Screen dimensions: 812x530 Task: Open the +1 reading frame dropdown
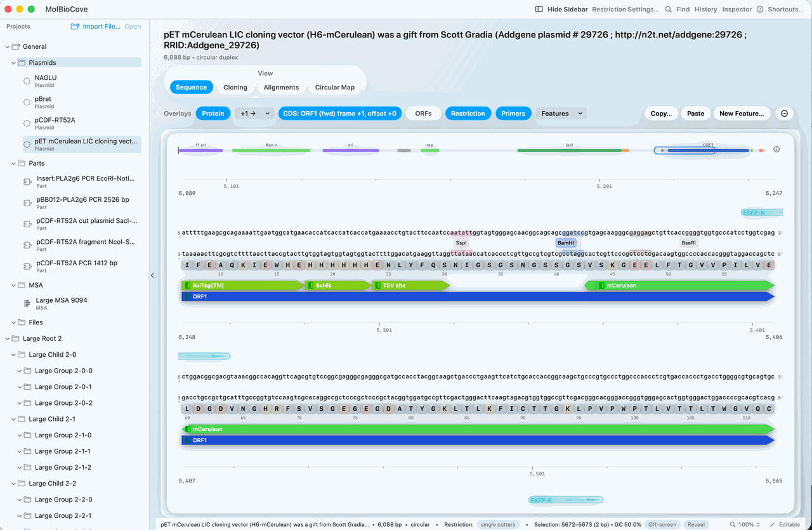pyautogui.click(x=254, y=114)
